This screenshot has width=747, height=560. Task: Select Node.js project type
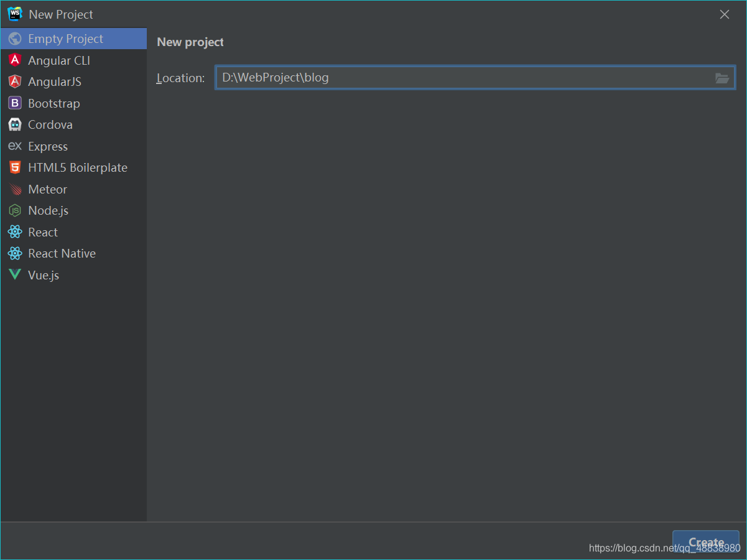[73, 210]
